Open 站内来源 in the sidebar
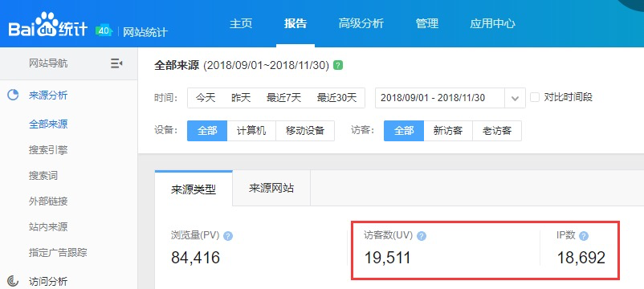The image size is (644, 289). point(48,226)
